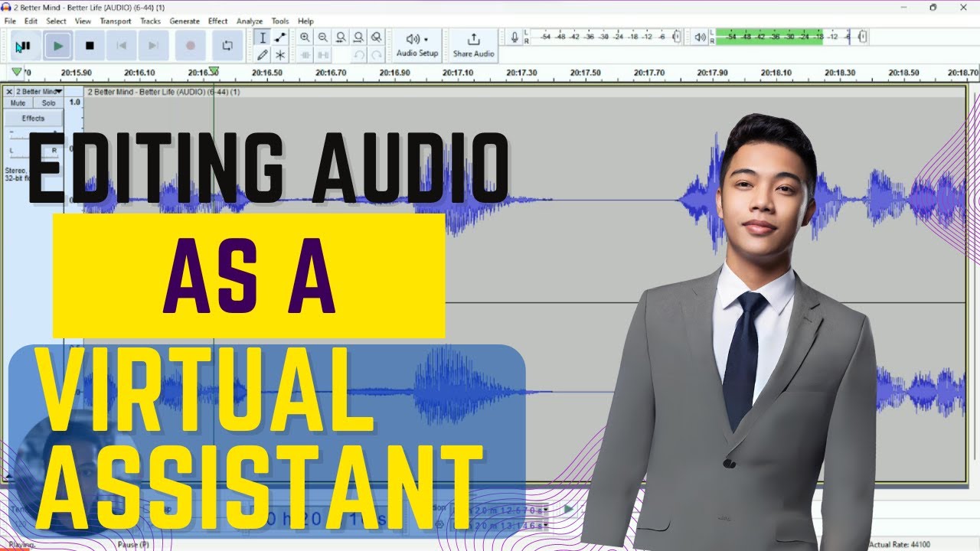Select the Draw pencil tool

click(x=263, y=54)
